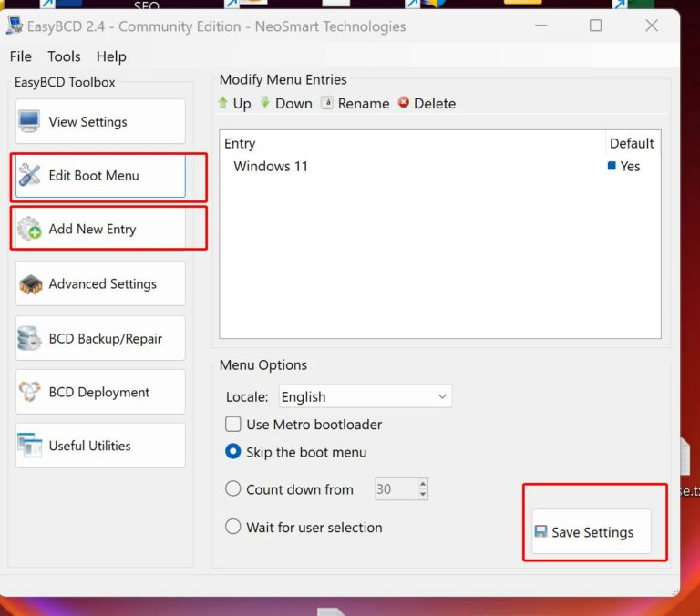
Task: Open Useful Utilities
Action: tap(100, 446)
